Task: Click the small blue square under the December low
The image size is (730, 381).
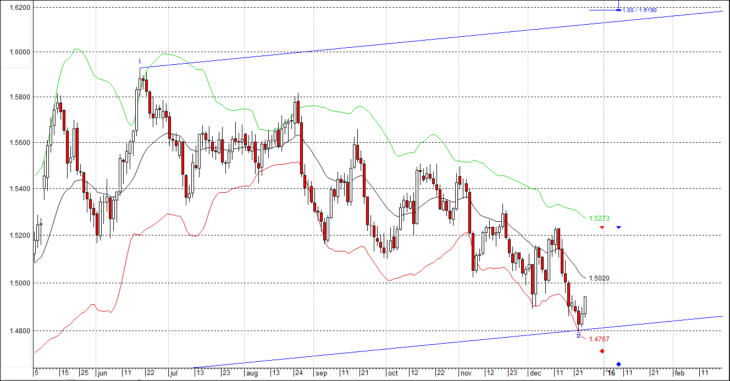Action: pos(579,336)
